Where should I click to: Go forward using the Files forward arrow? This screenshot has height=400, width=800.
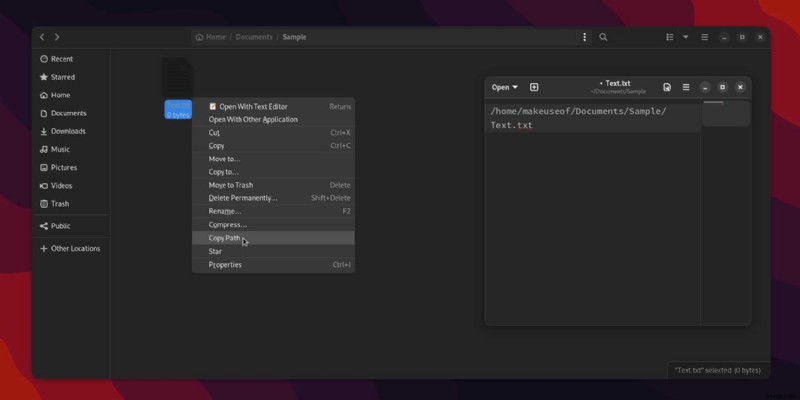(57, 37)
